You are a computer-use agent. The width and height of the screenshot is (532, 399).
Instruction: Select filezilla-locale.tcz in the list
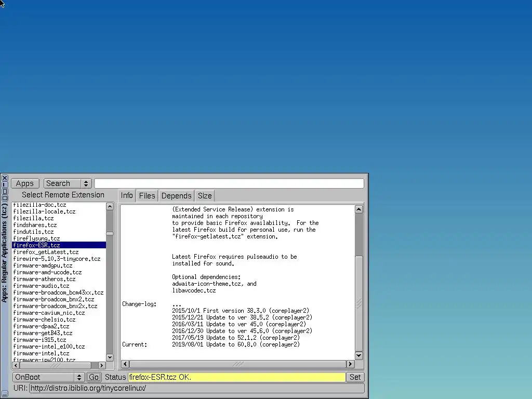(x=59, y=211)
